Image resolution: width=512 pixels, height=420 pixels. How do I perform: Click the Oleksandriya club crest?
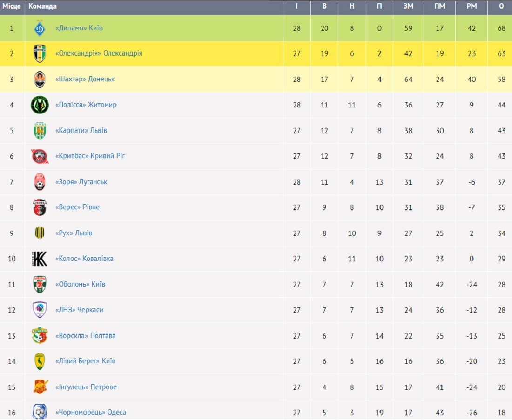(x=40, y=53)
